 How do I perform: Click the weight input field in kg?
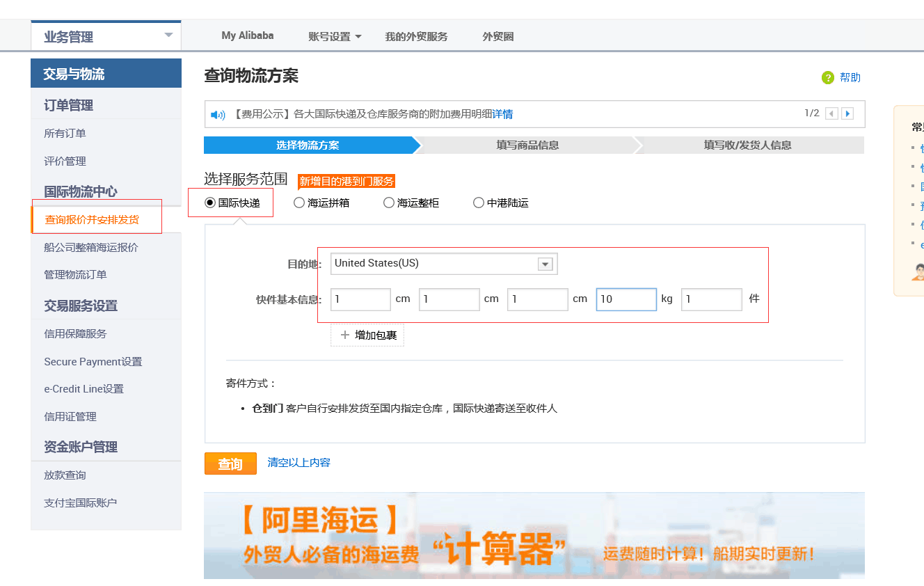point(626,299)
